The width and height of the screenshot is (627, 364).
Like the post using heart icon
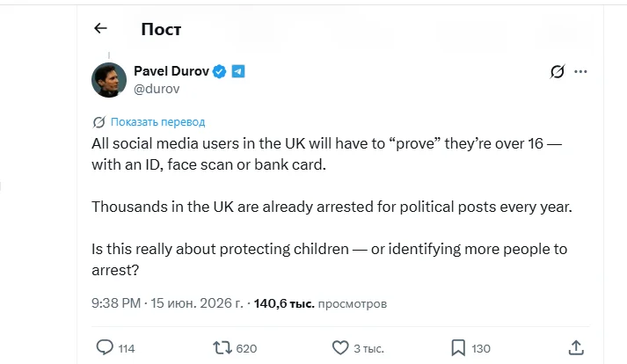pos(340,347)
